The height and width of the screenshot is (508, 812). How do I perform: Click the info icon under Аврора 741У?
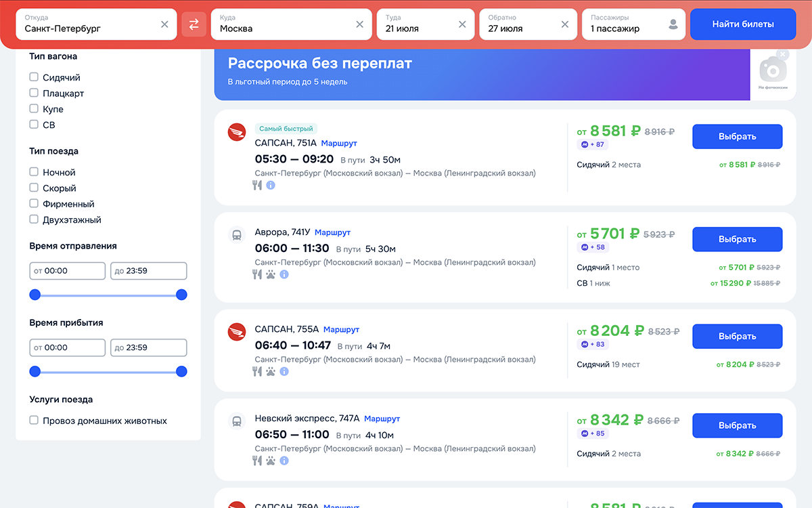click(x=284, y=274)
